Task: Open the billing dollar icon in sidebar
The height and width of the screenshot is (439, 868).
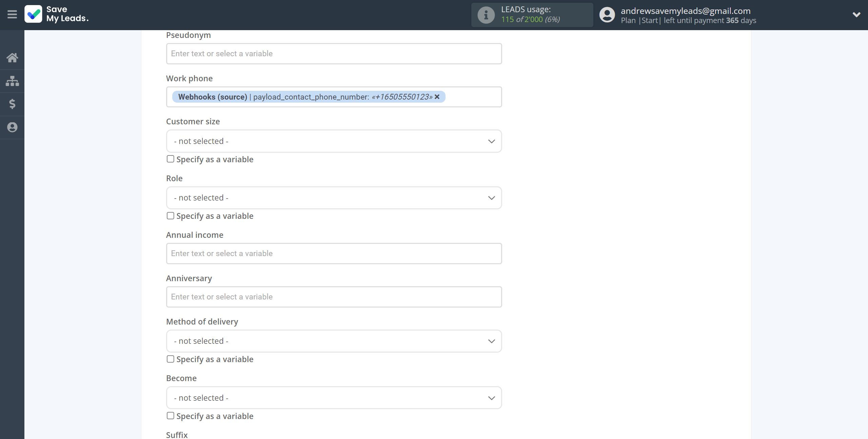Action: point(12,104)
